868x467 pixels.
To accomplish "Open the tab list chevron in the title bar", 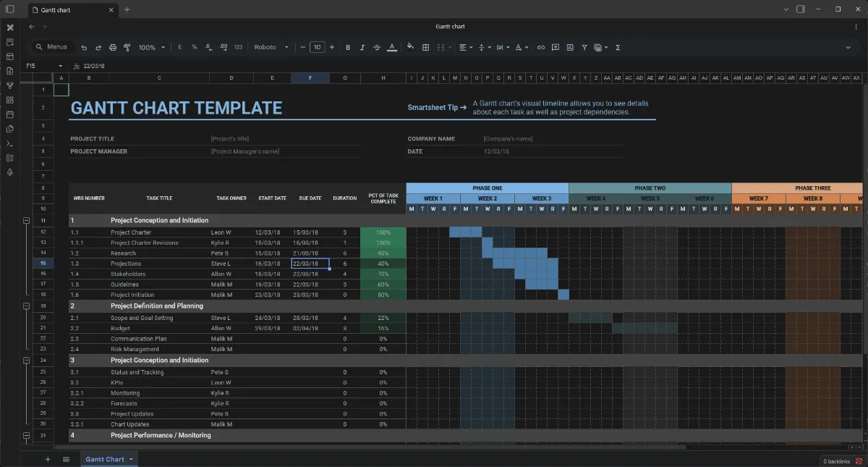I will (x=786, y=9).
